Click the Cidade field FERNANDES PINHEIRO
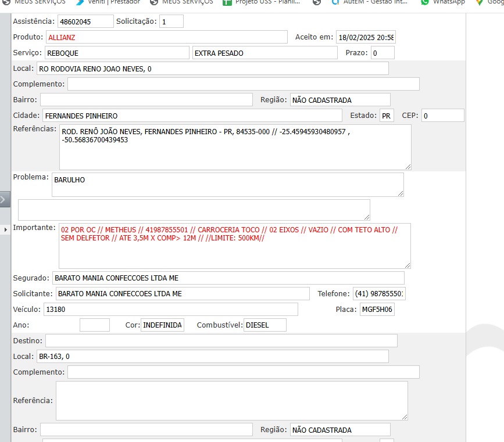Image resolution: width=504 pixels, height=442 pixels. (x=192, y=116)
